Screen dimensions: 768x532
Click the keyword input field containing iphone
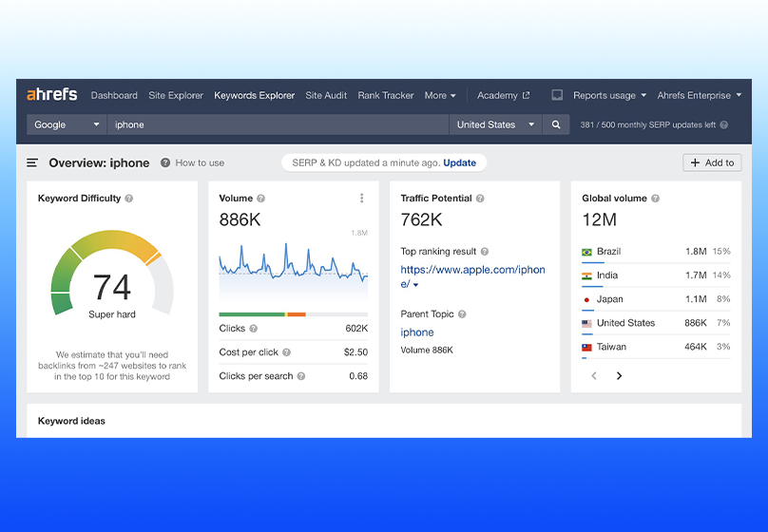pos(276,124)
